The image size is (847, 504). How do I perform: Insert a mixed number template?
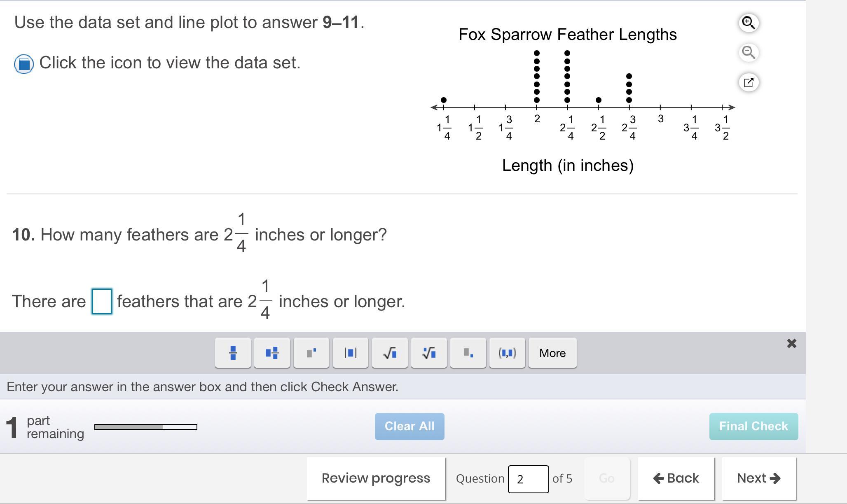pyautogui.click(x=272, y=353)
